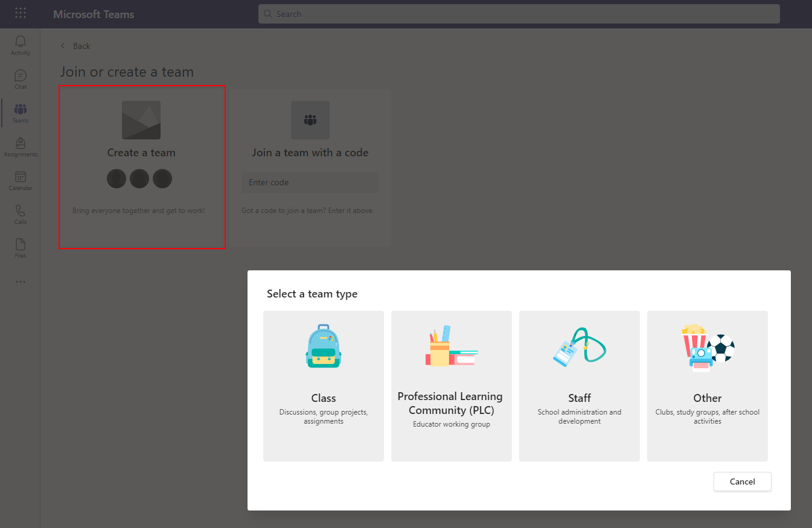This screenshot has width=812, height=528.
Task: Click the Create a team picture icon
Action: 141,120
